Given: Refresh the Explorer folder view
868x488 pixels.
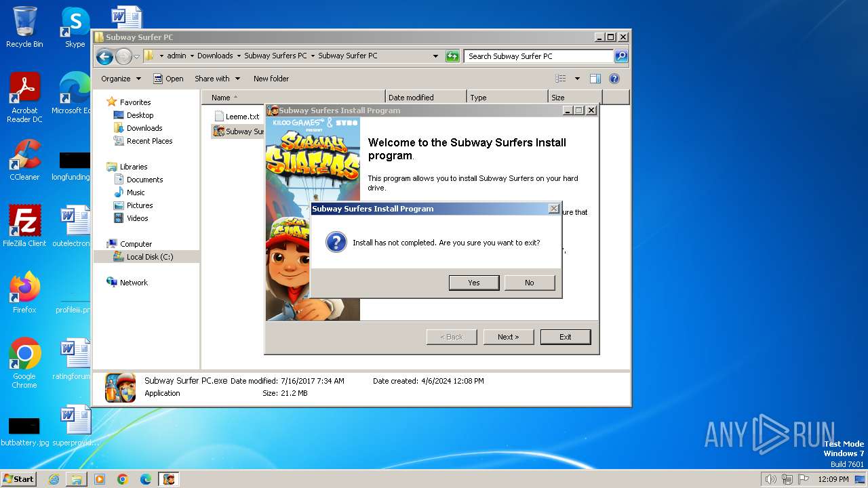Looking at the screenshot, I should (x=452, y=56).
